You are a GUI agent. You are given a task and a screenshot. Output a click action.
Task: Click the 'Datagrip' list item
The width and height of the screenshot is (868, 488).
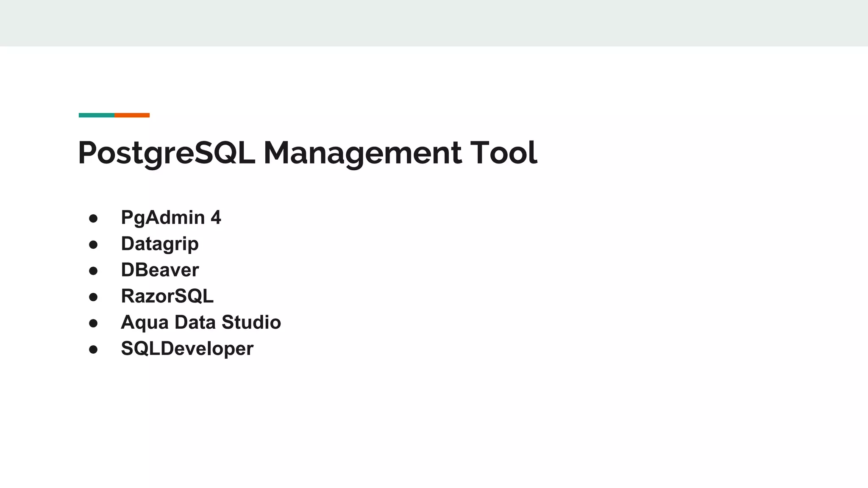click(x=160, y=244)
